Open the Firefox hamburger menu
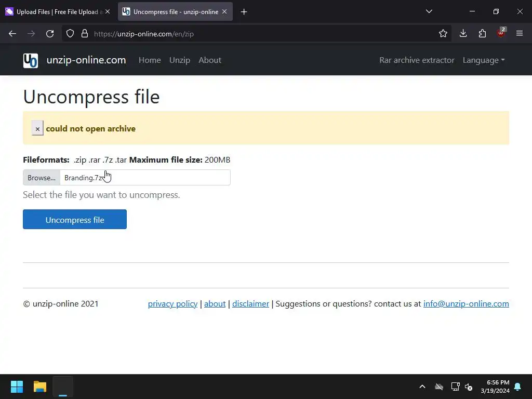The height and width of the screenshot is (399, 532). 520,33
